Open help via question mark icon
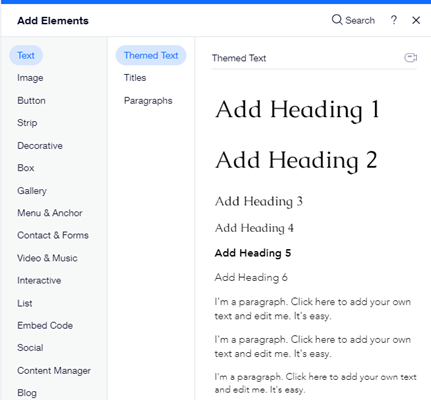 click(x=394, y=20)
